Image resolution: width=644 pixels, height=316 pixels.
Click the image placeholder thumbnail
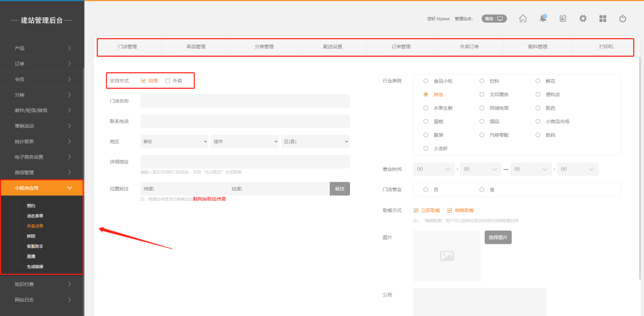447,256
